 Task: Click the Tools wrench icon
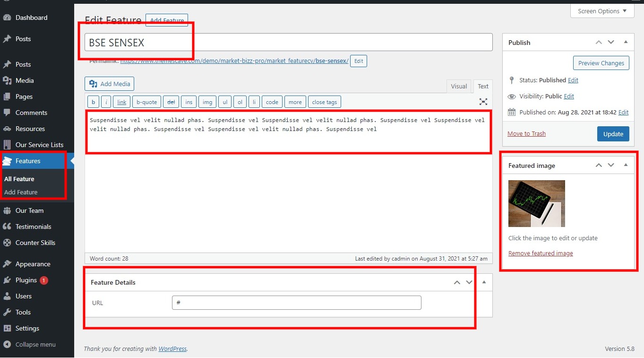click(x=7, y=312)
